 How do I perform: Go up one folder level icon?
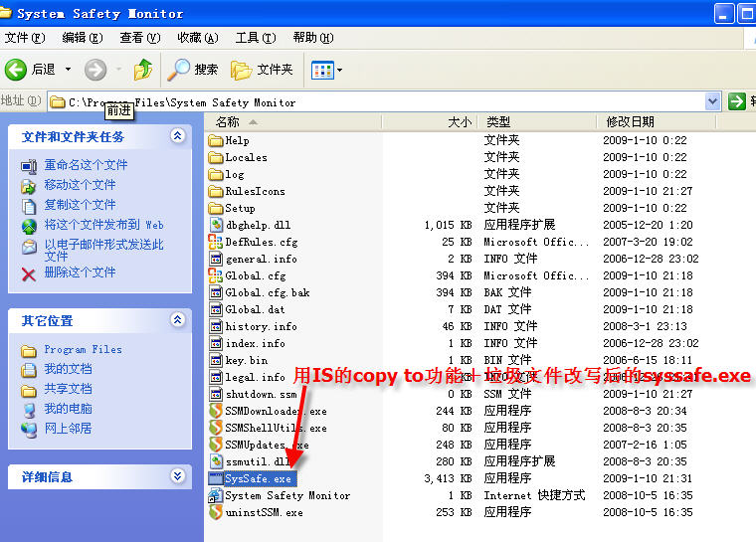[142, 70]
